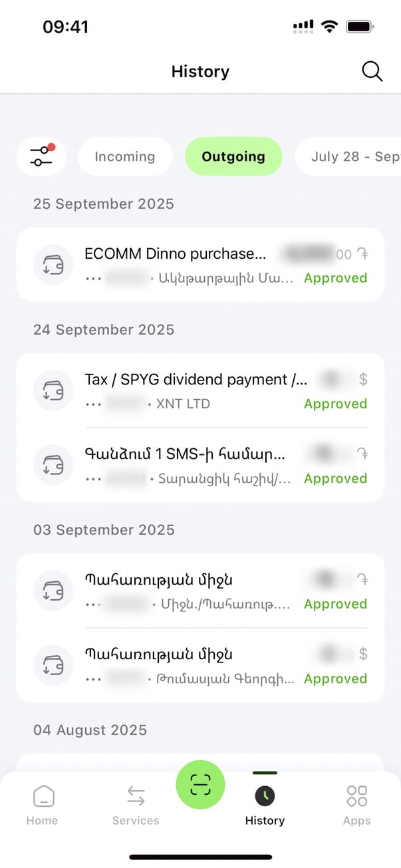Tap Approved status on XNT LTD transaction
The height and width of the screenshot is (868, 401).
point(335,404)
